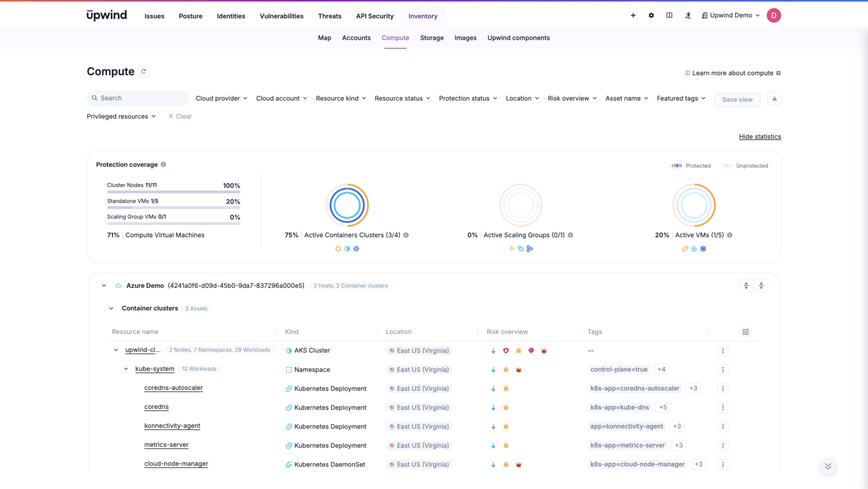Click the bug risk icon on coredns-autoscaler row
The height and width of the screenshot is (489, 868).
coord(506,388)
